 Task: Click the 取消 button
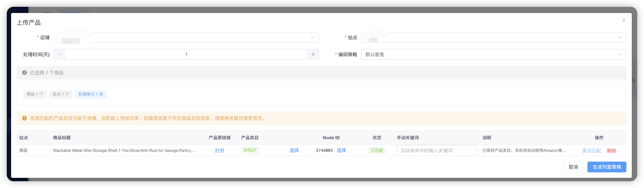click(x=573, y=167)
